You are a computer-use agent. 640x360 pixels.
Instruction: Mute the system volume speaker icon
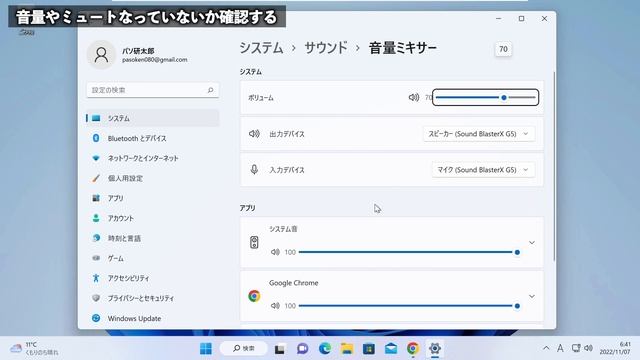pos(413,98)
